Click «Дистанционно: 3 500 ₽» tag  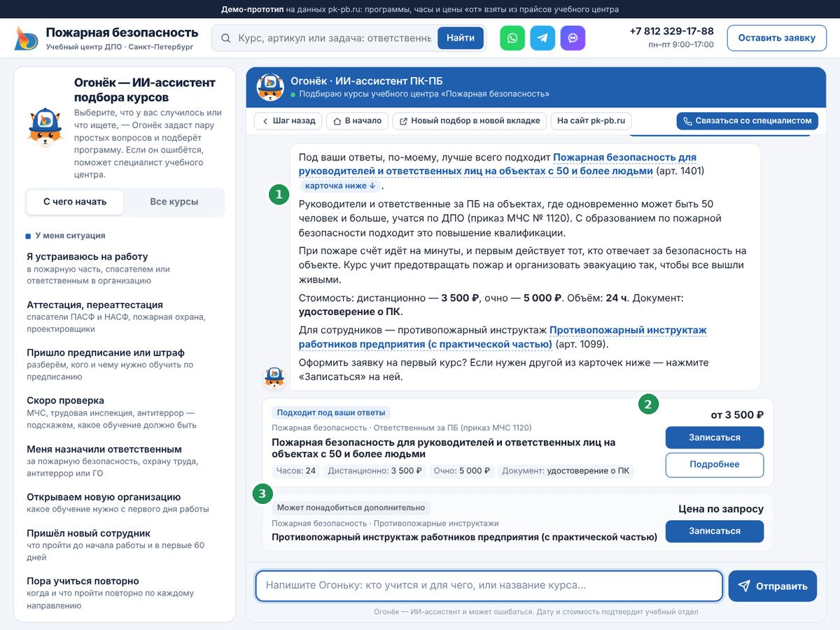374,471
